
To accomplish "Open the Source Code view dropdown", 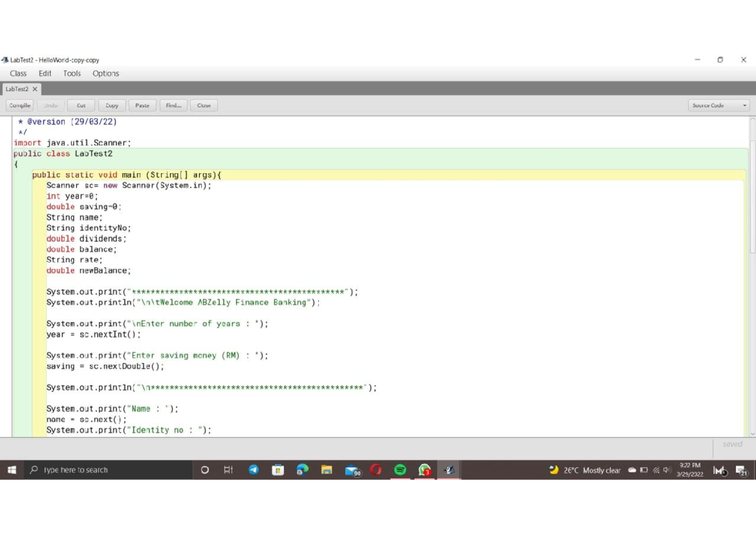I will [x=719, y=106].
